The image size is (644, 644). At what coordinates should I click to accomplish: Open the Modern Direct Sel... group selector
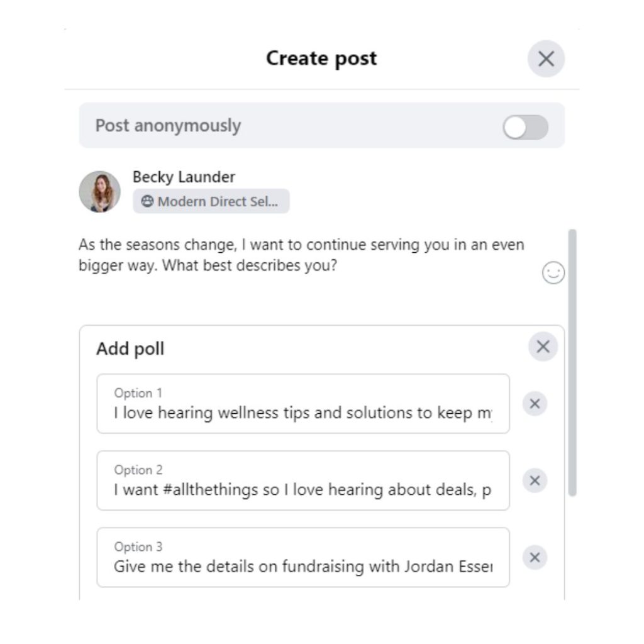point(211,202)
